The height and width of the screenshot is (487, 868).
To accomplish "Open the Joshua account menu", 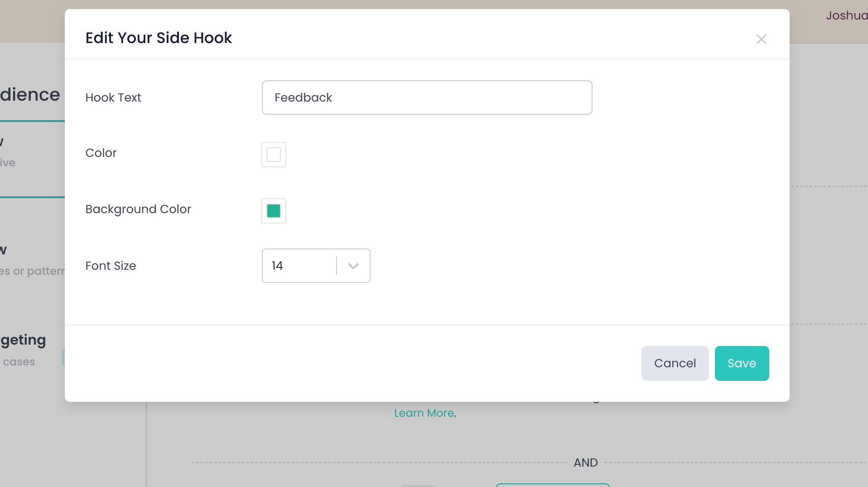I will point(846,15).
